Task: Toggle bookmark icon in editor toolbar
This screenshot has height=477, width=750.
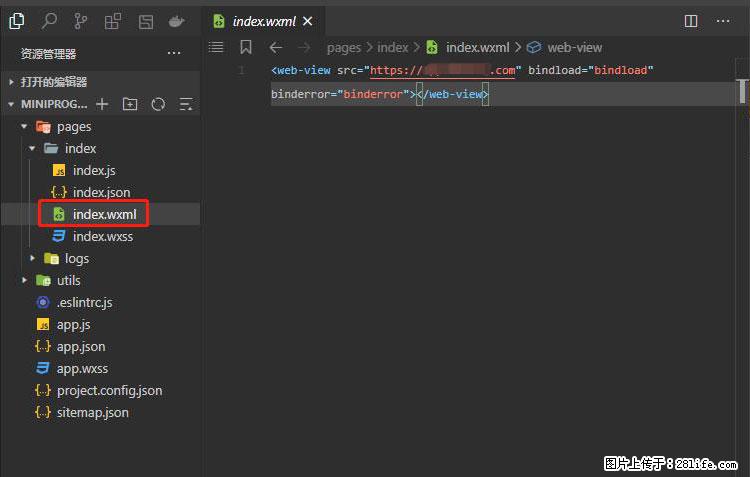Action: [x=246, y=47]
